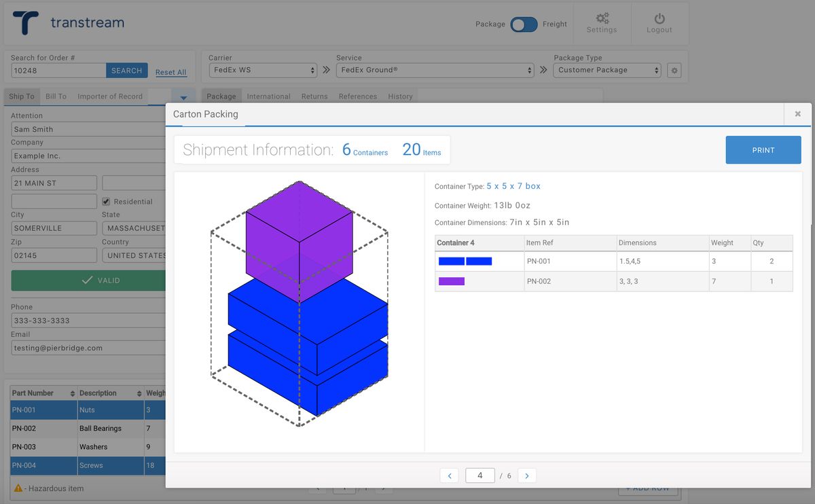Click the container page number field
Screen dimensions: 815x504
click(x=479, y=475)
